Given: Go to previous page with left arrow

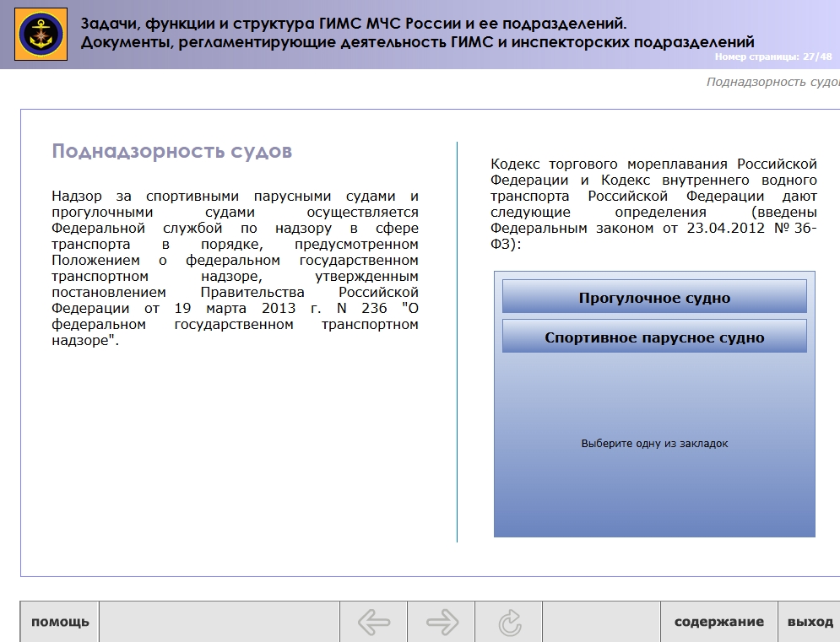Looking at the screenshot, I should 374,622.
